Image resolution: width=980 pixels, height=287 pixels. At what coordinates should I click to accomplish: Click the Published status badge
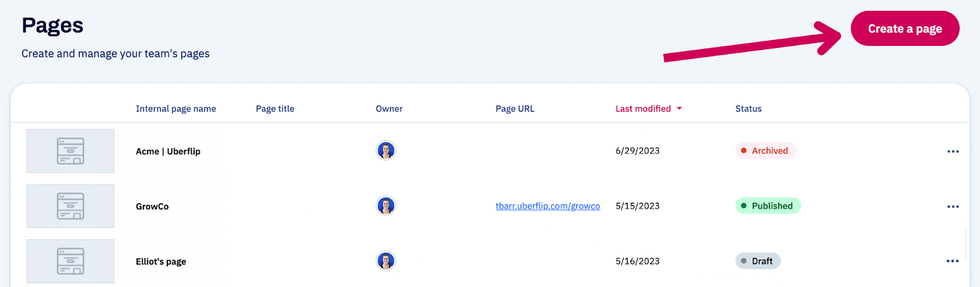768,206
